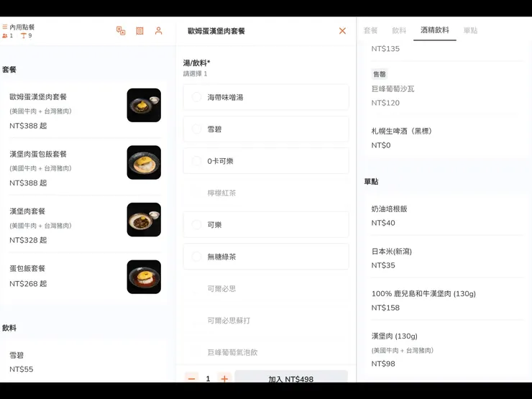532x399 pixels.
Task: Open 歐姆蛋漢堡肉套餐 dish photo
Action: (144, 105)
